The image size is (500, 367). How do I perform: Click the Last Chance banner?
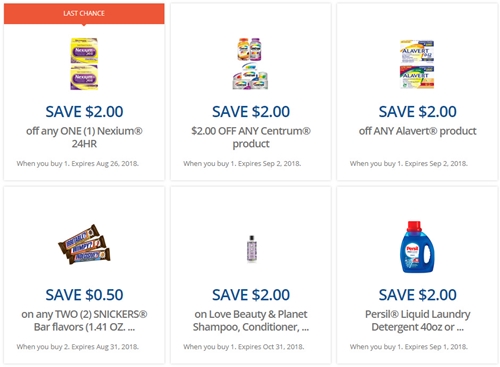point(84,14)
